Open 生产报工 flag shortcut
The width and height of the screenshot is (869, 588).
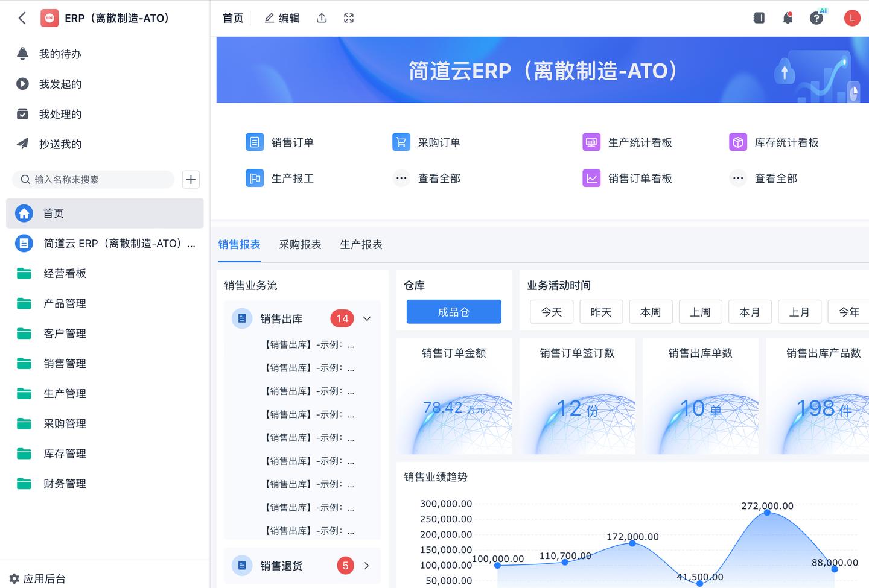click(x=255, y=179)
